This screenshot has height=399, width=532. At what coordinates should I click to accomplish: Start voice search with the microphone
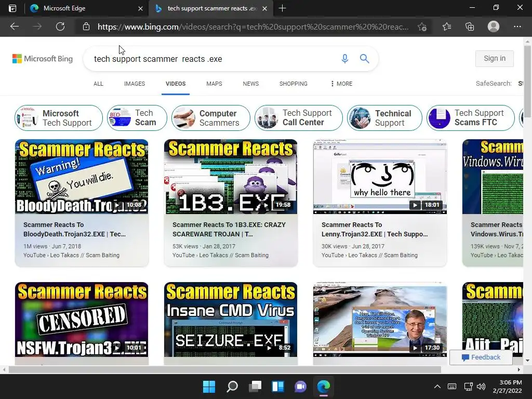(345, 59)
